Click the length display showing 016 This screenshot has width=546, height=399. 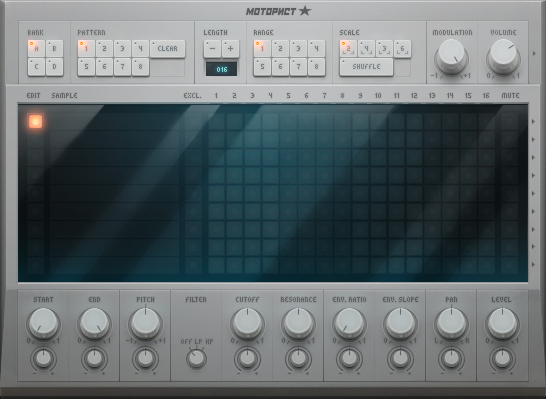click(x=221, y=69)
